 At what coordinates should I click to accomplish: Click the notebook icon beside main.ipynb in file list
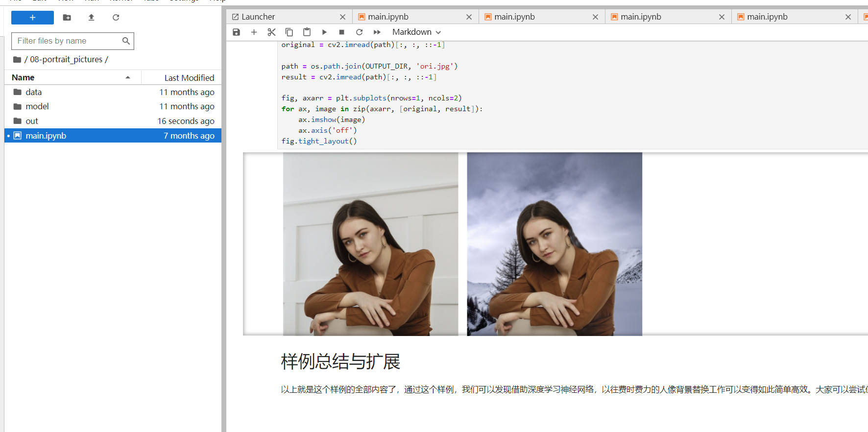tap(18, 136)
